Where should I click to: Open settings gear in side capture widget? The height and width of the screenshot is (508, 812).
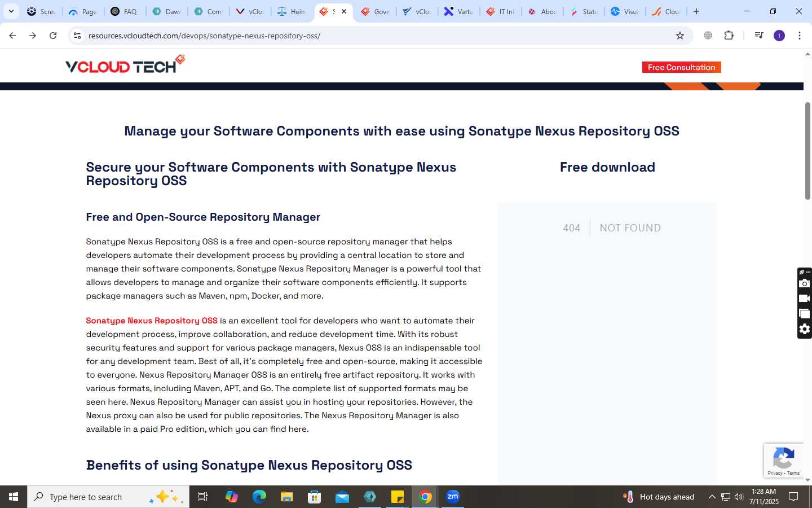tap(805, 329)
